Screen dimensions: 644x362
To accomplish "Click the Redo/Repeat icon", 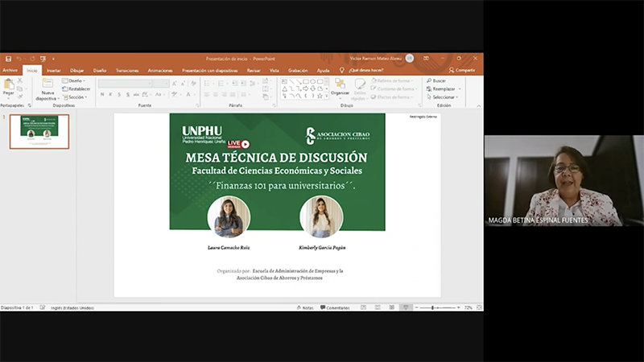I will point(32,59).
